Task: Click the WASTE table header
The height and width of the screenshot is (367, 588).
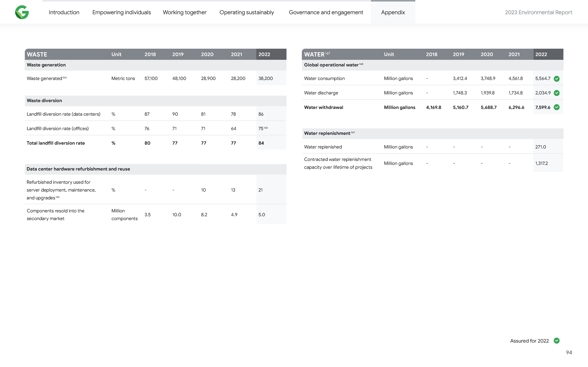Action: click(x=37, y=54)
